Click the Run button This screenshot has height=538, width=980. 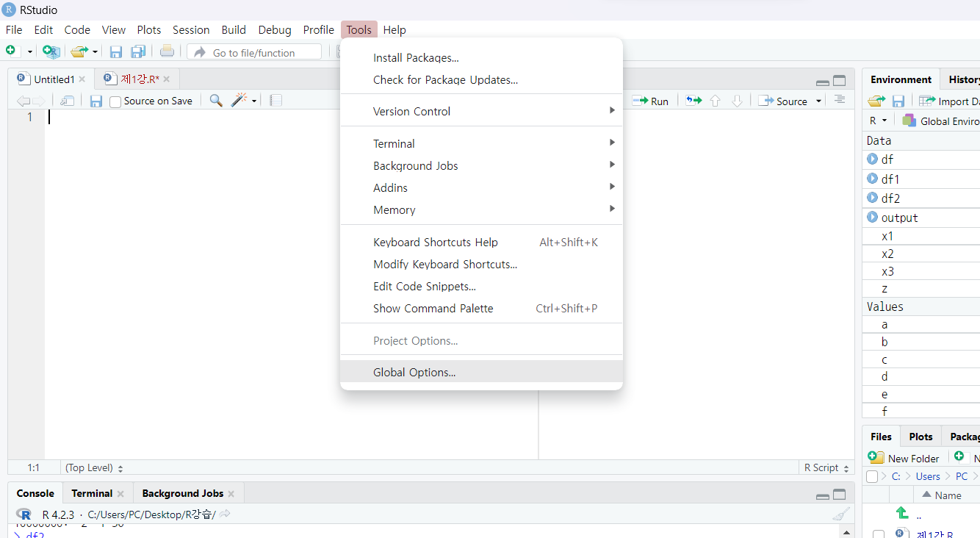click(x=650, y=101)
